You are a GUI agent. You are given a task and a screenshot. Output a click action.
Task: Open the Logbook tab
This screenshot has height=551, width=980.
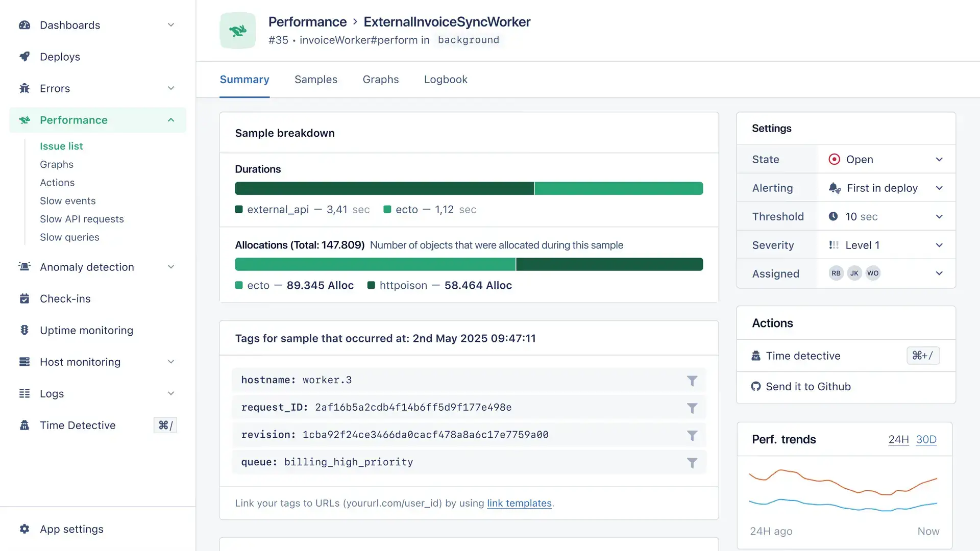pos(445,80)
